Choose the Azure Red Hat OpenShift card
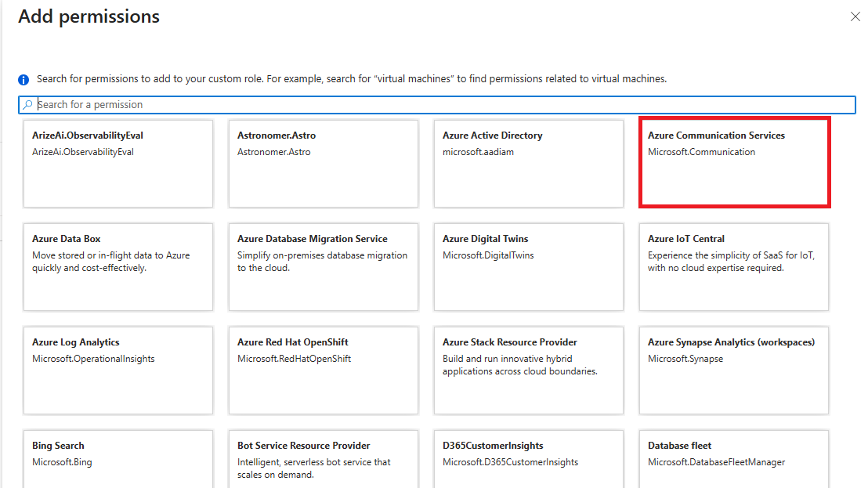 324,370
